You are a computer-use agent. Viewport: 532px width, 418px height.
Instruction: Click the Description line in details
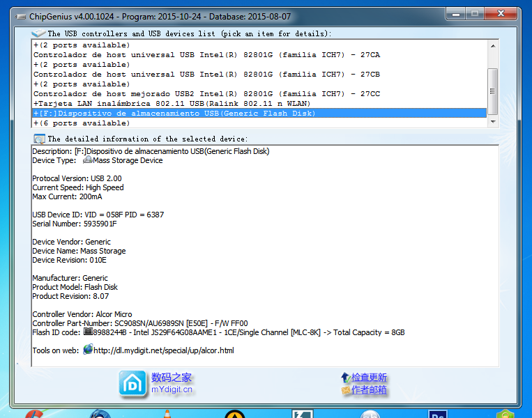coord(151,151)
